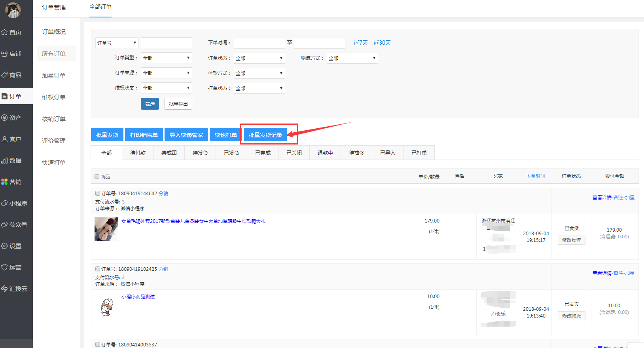Go to customers (客户) person icon

(5, 139)
